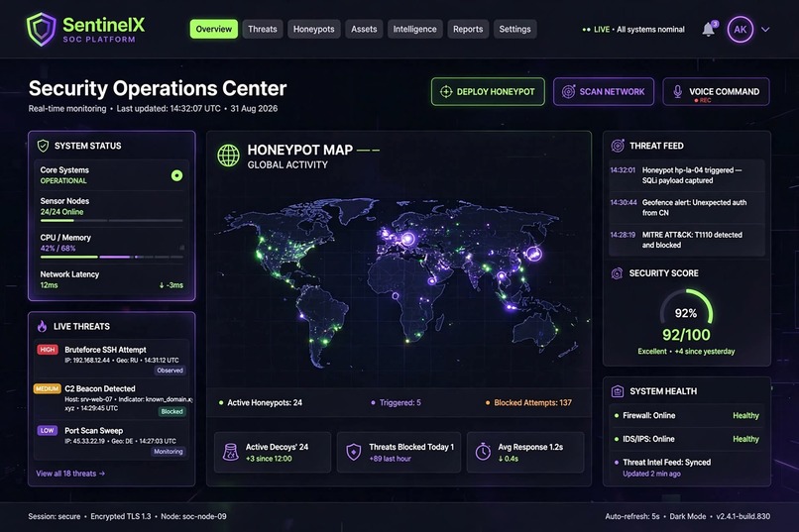Open the Port Scan Sweep threat

[112, 441]
